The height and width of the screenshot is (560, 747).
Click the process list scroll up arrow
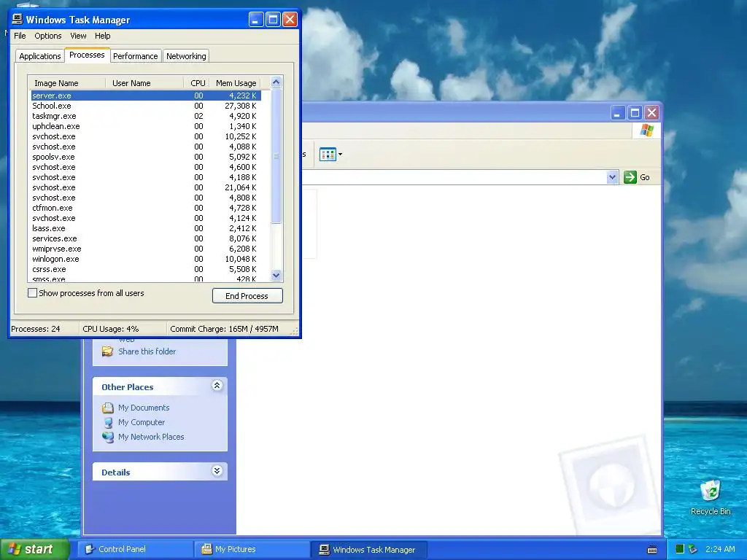(276, 82)
